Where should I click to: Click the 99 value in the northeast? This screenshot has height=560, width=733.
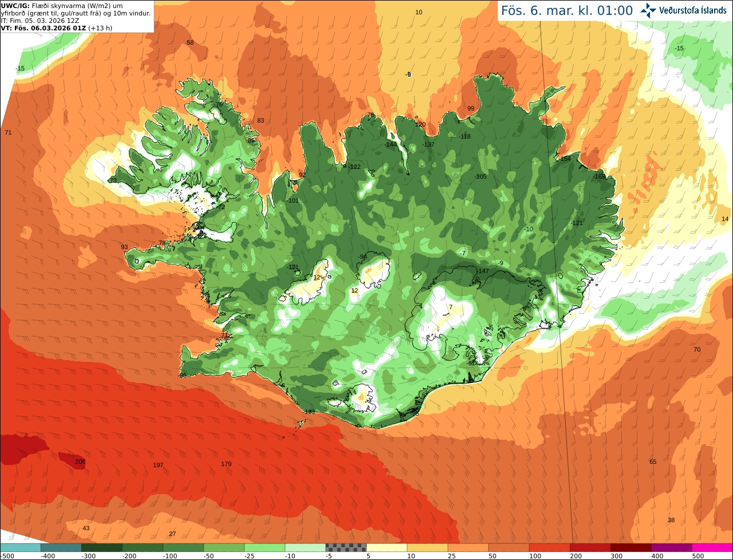(x=471, y=108)
